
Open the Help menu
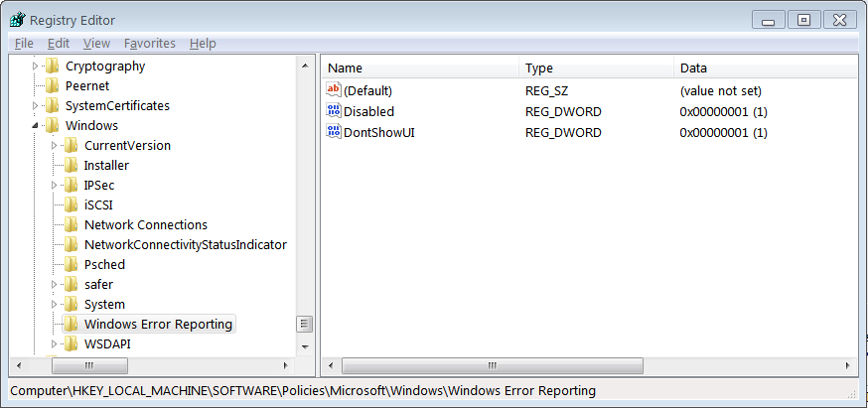coord(203,43)
